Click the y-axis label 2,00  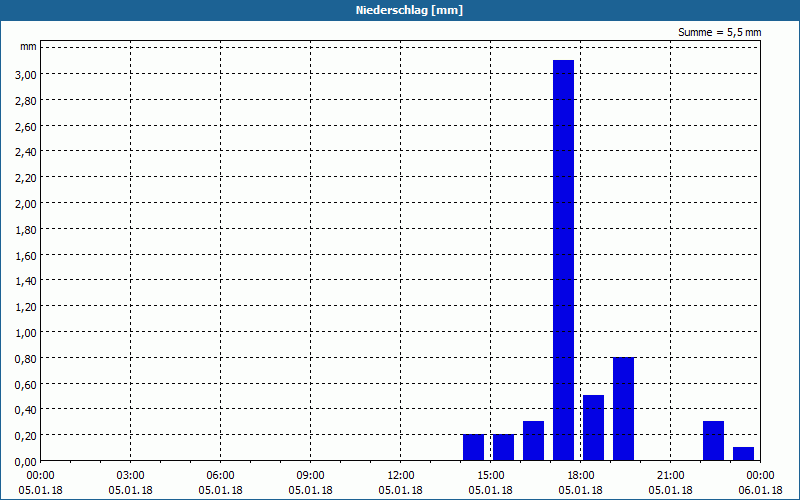pos(26,204)
